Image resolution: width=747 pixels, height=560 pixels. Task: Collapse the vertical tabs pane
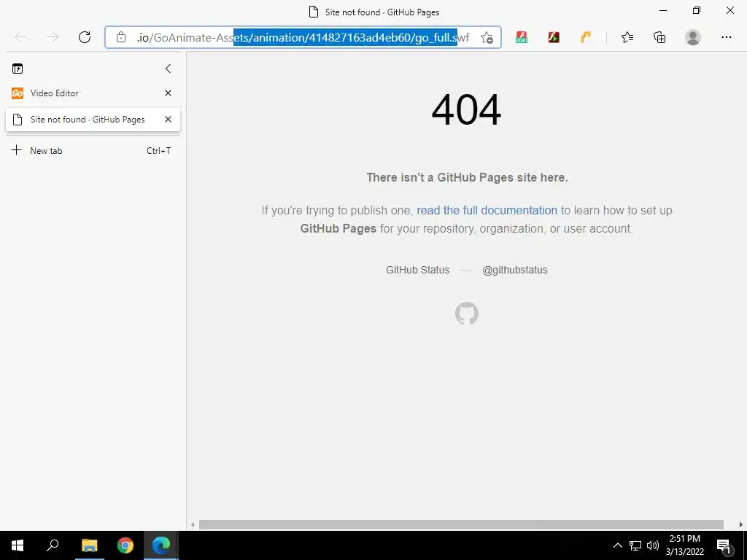[x=168, y=69]
